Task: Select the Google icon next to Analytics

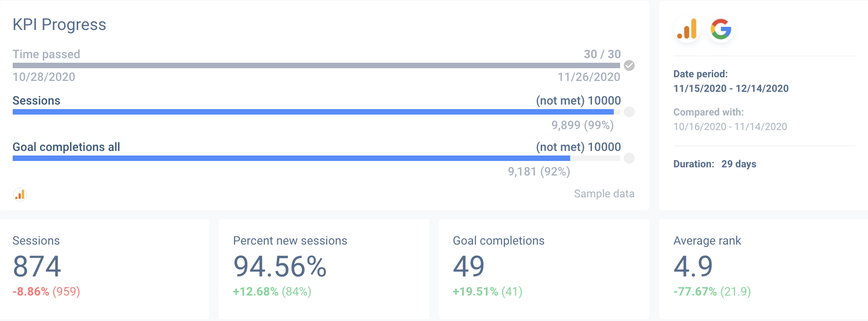Action: [721, 29]
